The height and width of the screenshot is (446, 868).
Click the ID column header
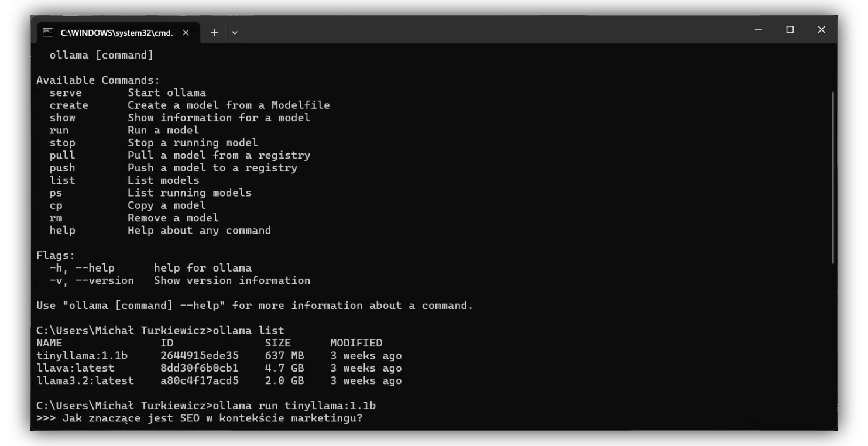tap(167, 343)
